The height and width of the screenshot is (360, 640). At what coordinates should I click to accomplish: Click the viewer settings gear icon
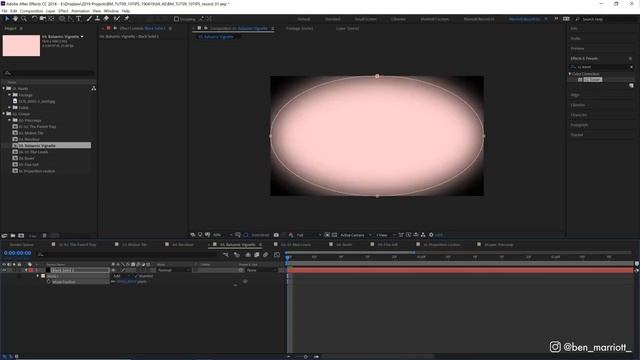point(431,235)
